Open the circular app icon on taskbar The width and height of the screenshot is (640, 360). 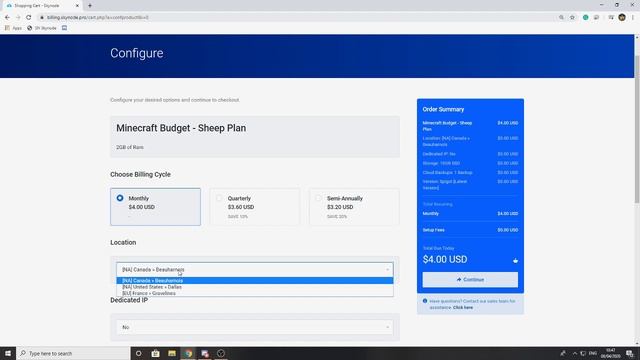(221, 353)
